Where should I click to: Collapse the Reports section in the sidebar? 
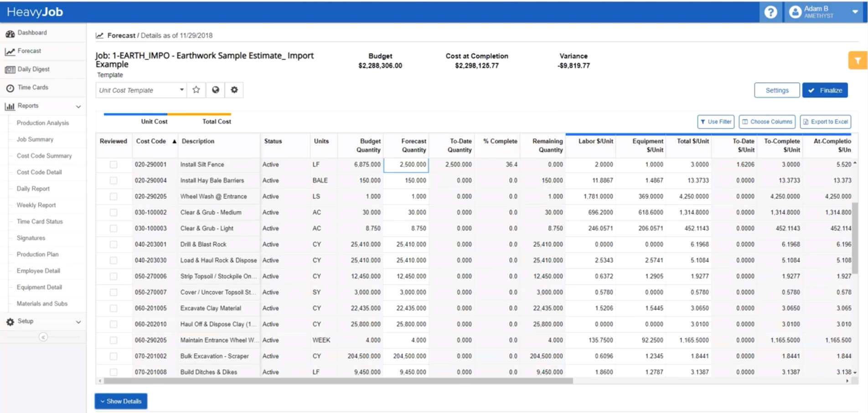click(x=78, y=106)
